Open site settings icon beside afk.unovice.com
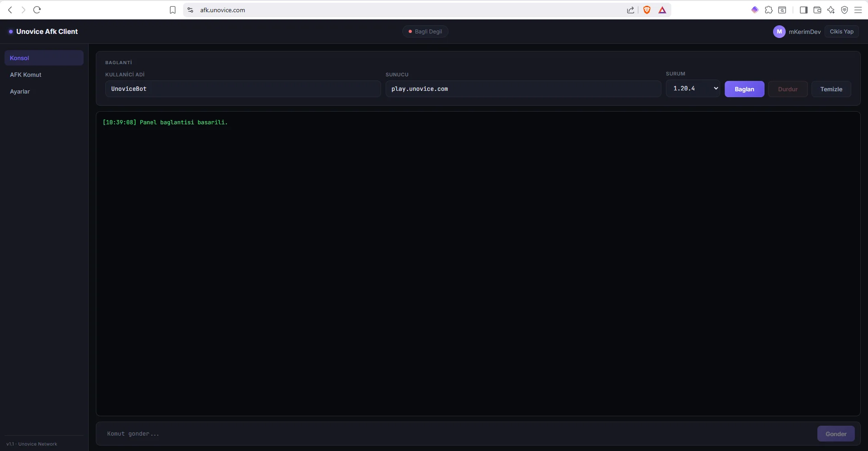 [190, 10]
